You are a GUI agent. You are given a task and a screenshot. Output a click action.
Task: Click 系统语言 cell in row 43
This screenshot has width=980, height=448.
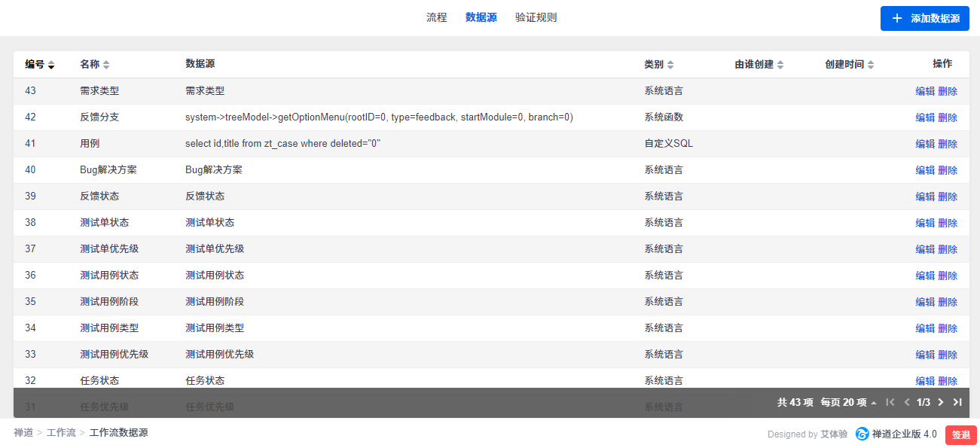pos(664,91)
